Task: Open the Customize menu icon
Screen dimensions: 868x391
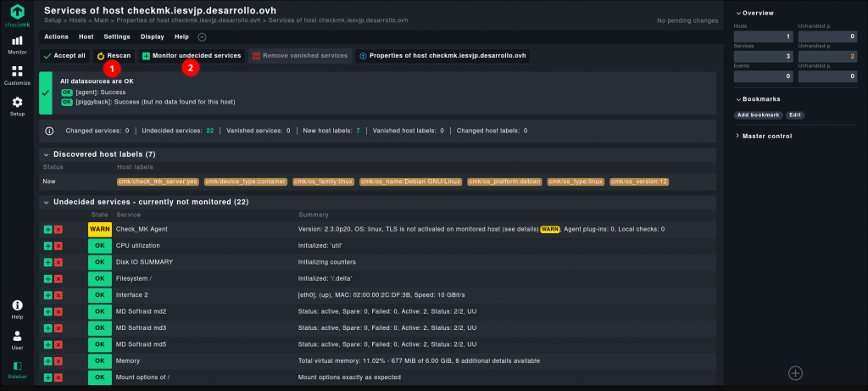Action: (x=17, y=75)
